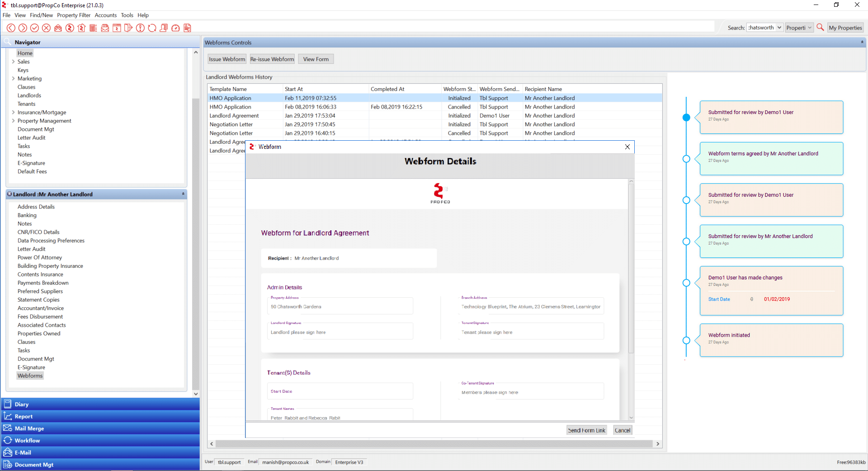Open the Accounts menu
This screenshot has width=868, height=471.
point(106,15)
